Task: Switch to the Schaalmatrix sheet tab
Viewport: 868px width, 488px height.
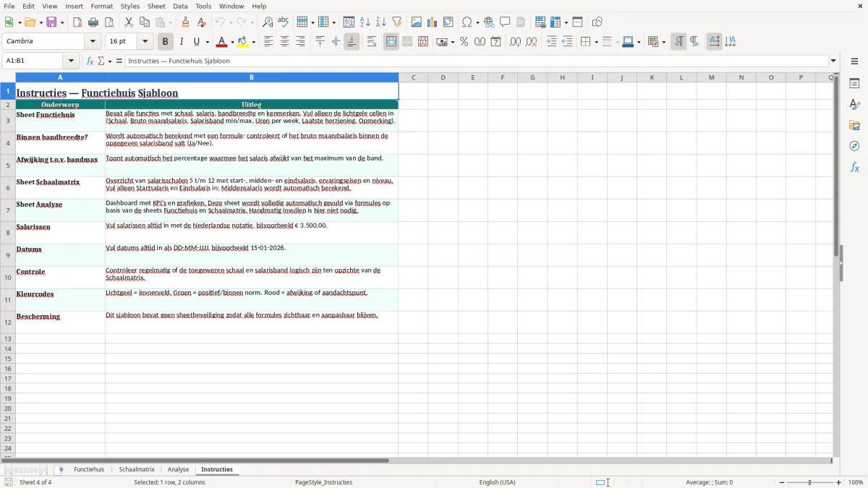Action: [x=137, y=470]
